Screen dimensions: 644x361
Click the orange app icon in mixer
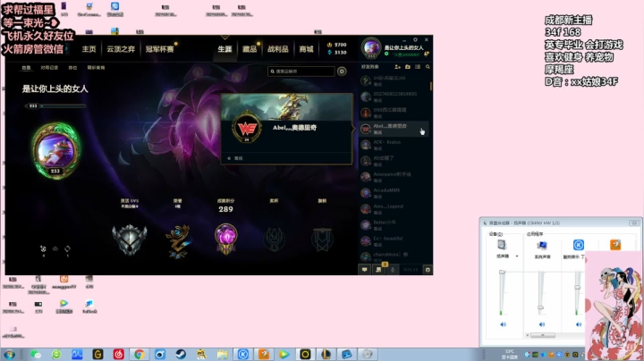(x=614, y=245)
